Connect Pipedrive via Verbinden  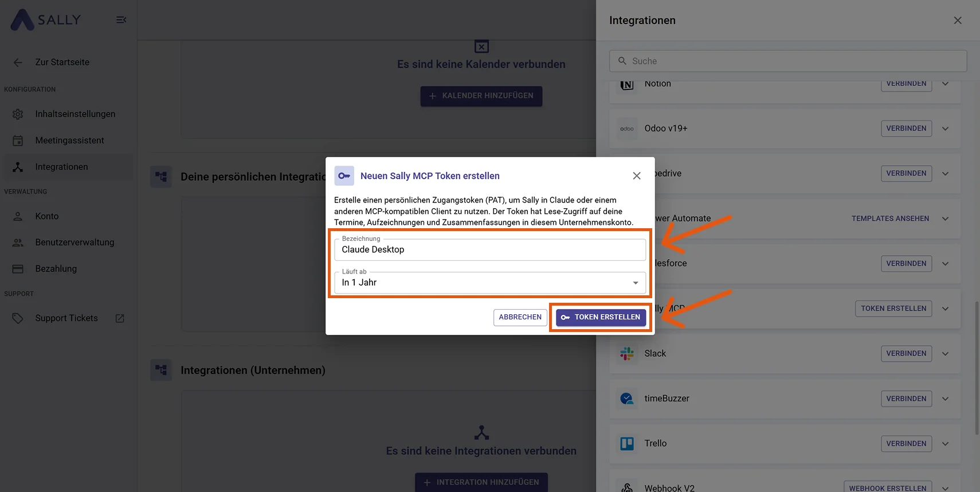click(x=906, y=174)
